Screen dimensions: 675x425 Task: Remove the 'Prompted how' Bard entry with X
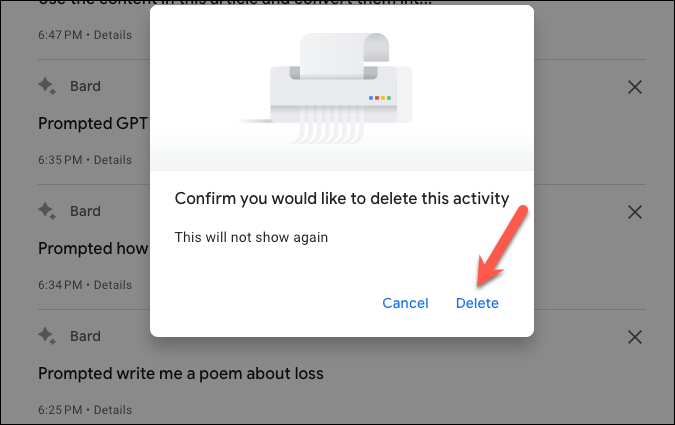[635, 212]
